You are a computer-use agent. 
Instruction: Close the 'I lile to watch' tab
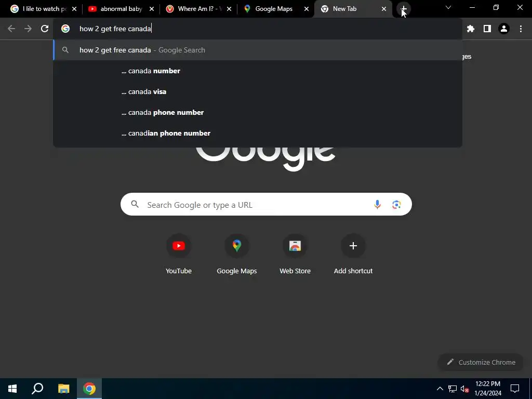click(x=74, y=9)
